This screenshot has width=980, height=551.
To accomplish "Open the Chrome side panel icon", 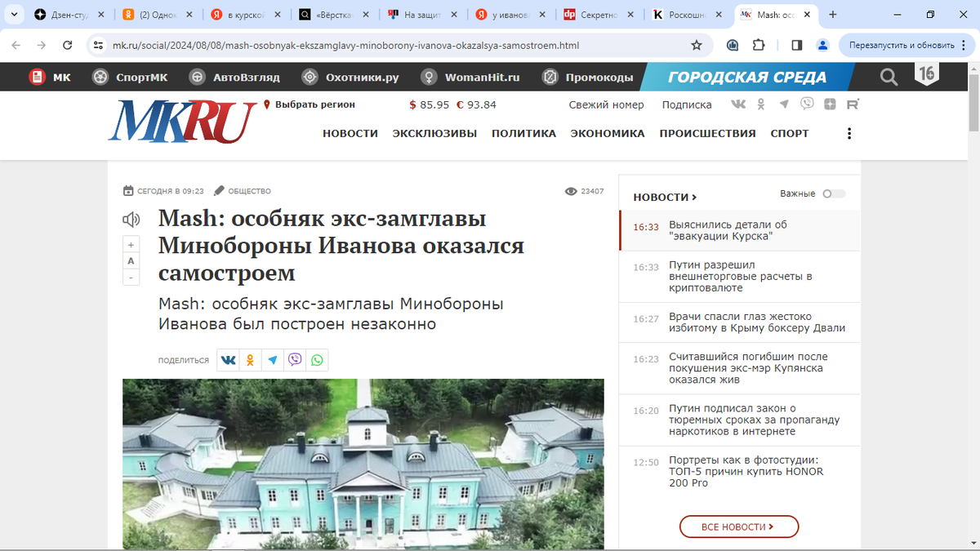I will [x=797, y=46].
